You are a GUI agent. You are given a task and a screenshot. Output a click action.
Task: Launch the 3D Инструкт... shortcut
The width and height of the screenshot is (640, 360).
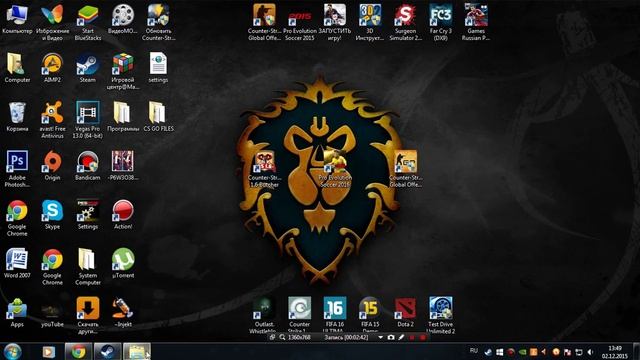click(370, 22)
